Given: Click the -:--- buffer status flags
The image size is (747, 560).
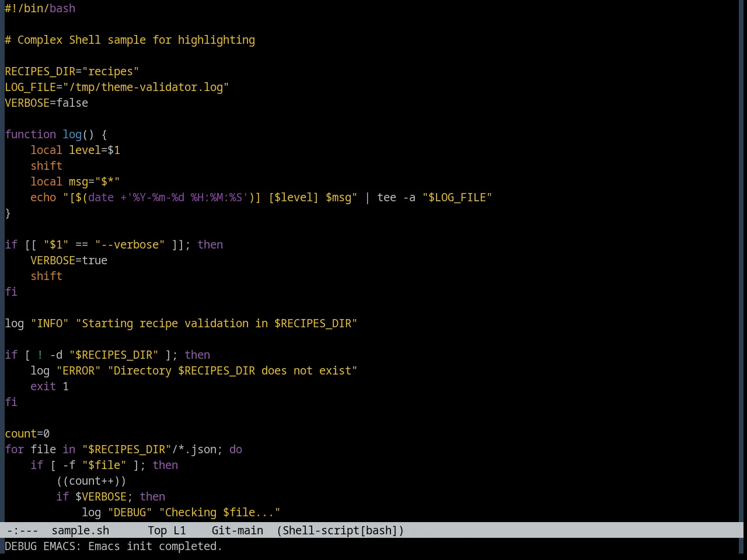Looking at the screenshot, I should pyautogui.click(x=22, y=530).
